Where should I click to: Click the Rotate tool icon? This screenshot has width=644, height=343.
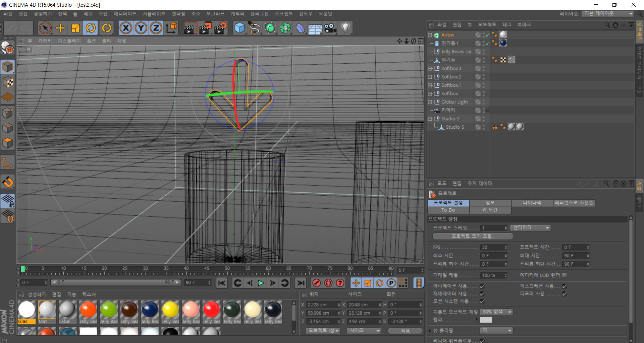coord(91,28)
